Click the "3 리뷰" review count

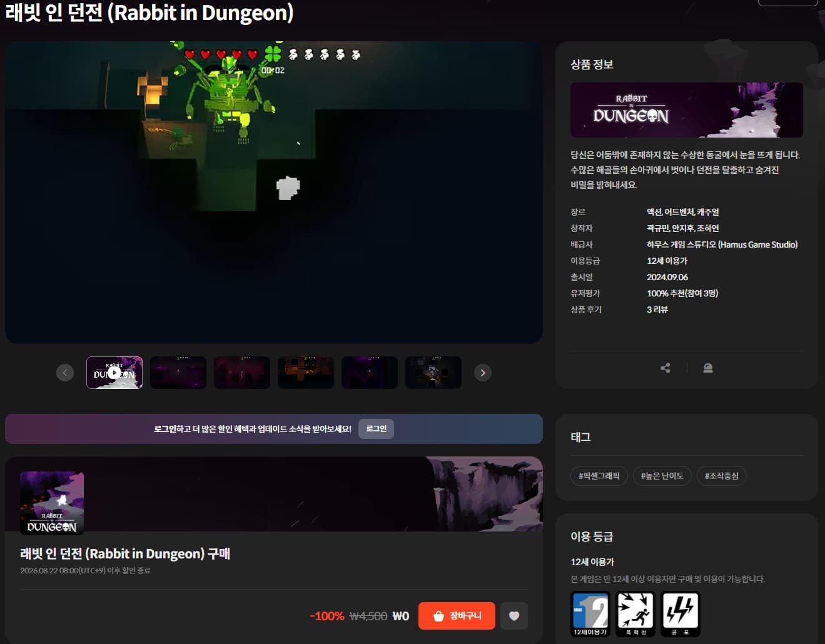[657, 309]
